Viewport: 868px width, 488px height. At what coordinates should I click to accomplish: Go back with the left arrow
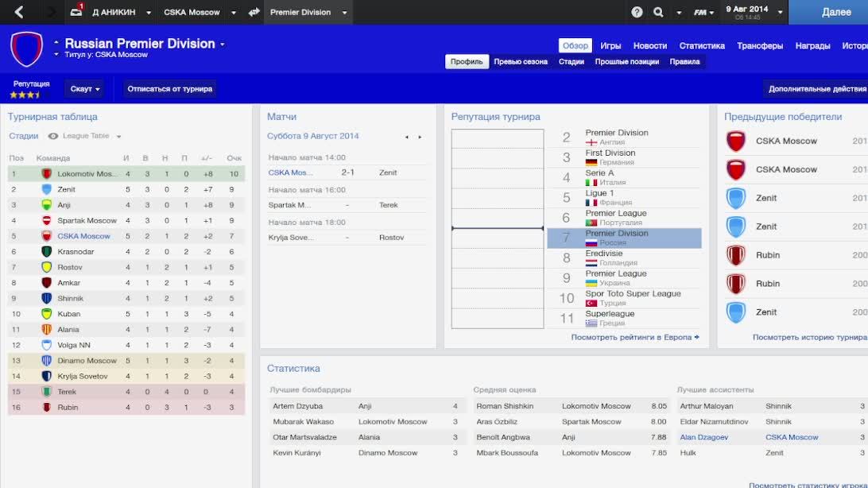tap(19, 12)
